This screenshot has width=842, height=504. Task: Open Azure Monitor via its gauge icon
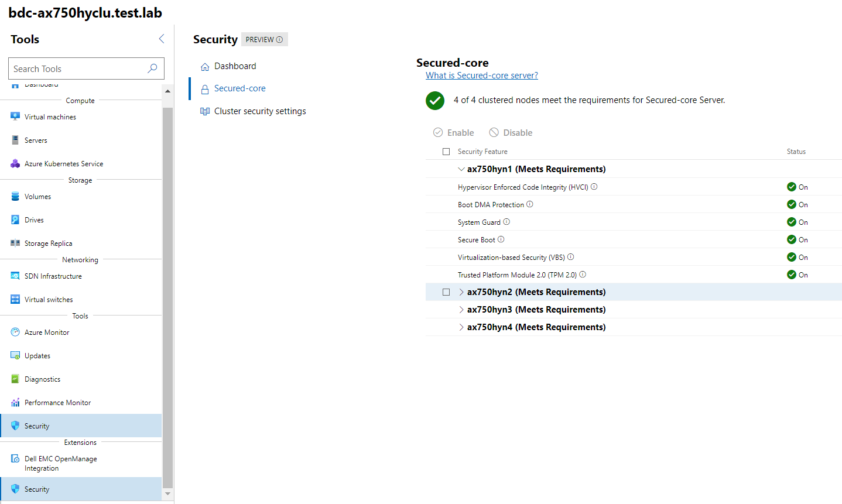(15, 332)
